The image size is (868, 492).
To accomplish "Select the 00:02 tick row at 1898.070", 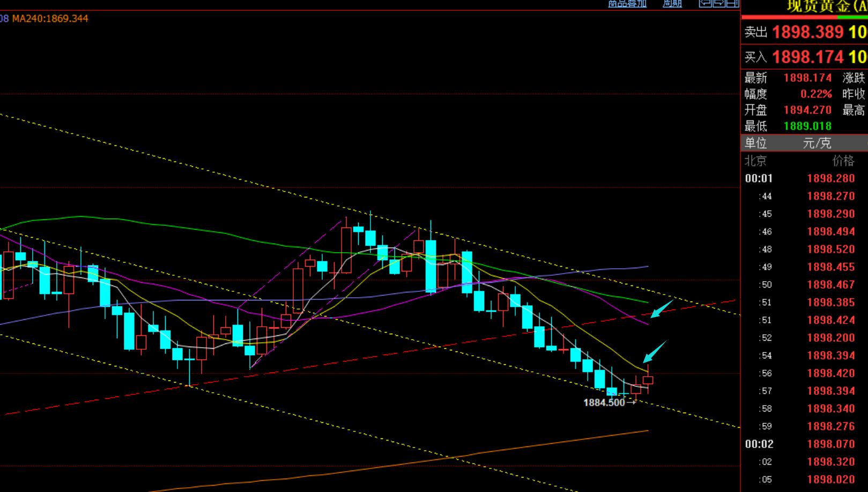I will click(x=804, y=444).
